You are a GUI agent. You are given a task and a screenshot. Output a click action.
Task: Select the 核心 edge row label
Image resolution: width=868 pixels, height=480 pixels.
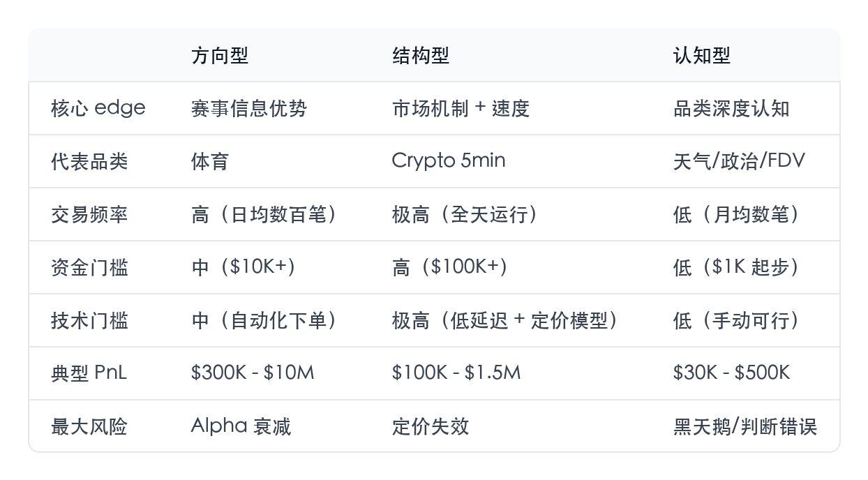point(98,108)
